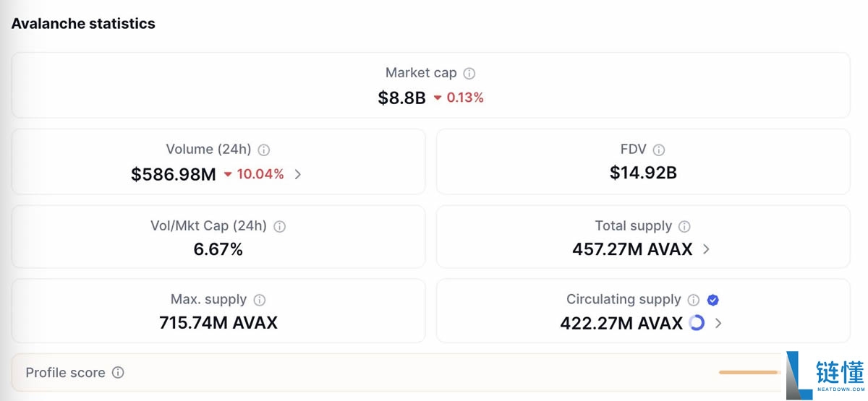Viewport: 868px width, 401px height.
Task: Click the Volume (24h) info icon
Action: tap(264, 150)
